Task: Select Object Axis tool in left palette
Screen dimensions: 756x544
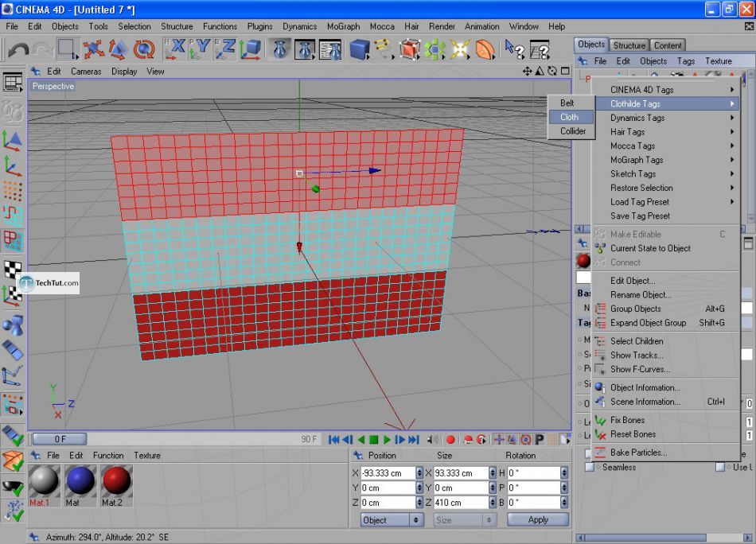Action: pyautogui.click(x=13, y=167)
